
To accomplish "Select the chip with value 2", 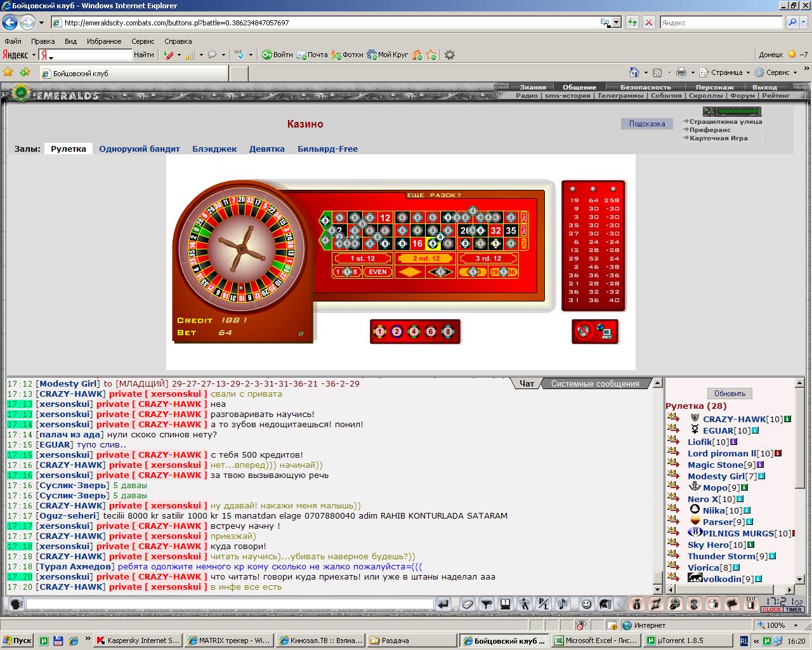I will [397, 331].
